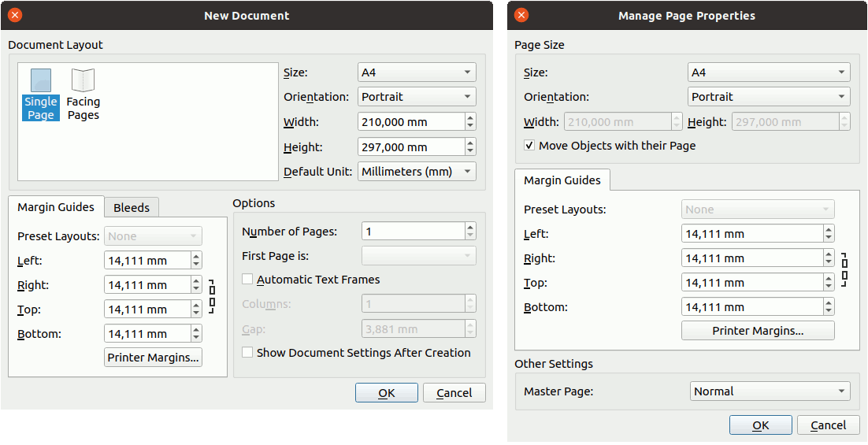Check Show Document Settings After Creation
Screen dimensions: 868x445
247,353
